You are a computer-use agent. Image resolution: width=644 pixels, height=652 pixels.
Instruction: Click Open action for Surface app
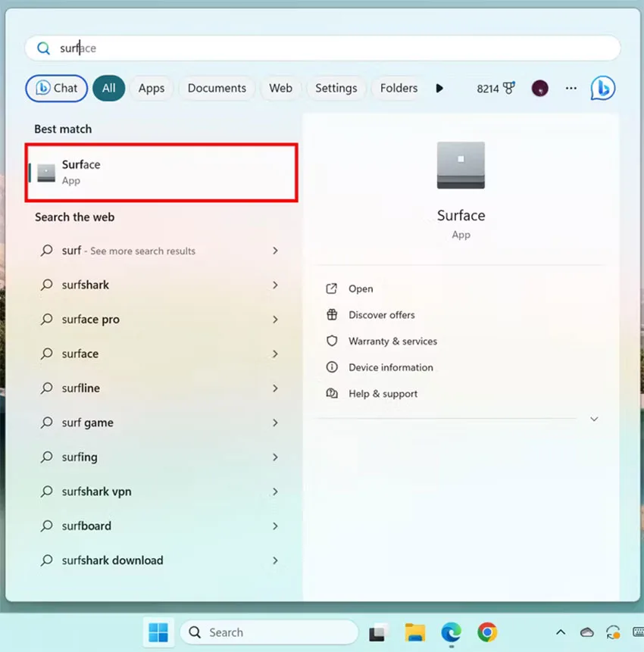[361, 289]
